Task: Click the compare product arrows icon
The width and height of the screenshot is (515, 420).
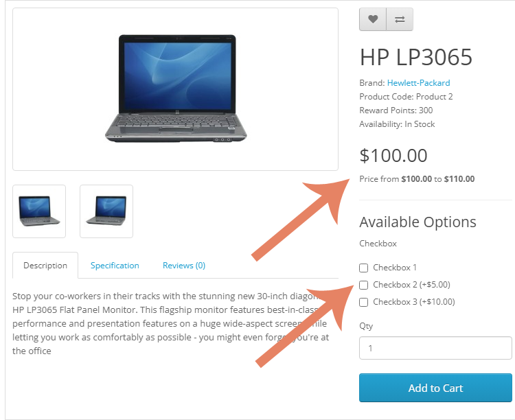Action: click(x=400, y=19)
